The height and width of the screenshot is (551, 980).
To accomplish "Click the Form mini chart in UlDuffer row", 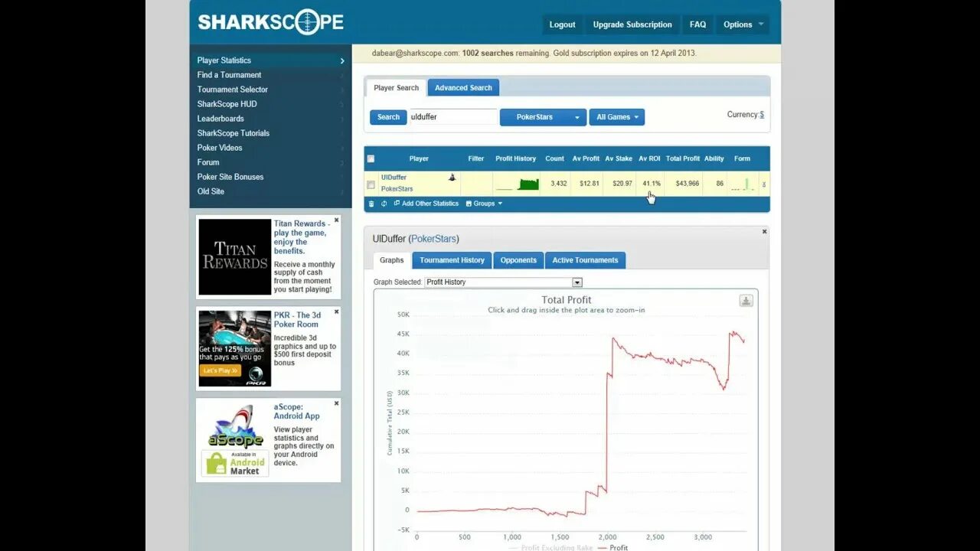I will pyautogui.click(x=743, y=184).
